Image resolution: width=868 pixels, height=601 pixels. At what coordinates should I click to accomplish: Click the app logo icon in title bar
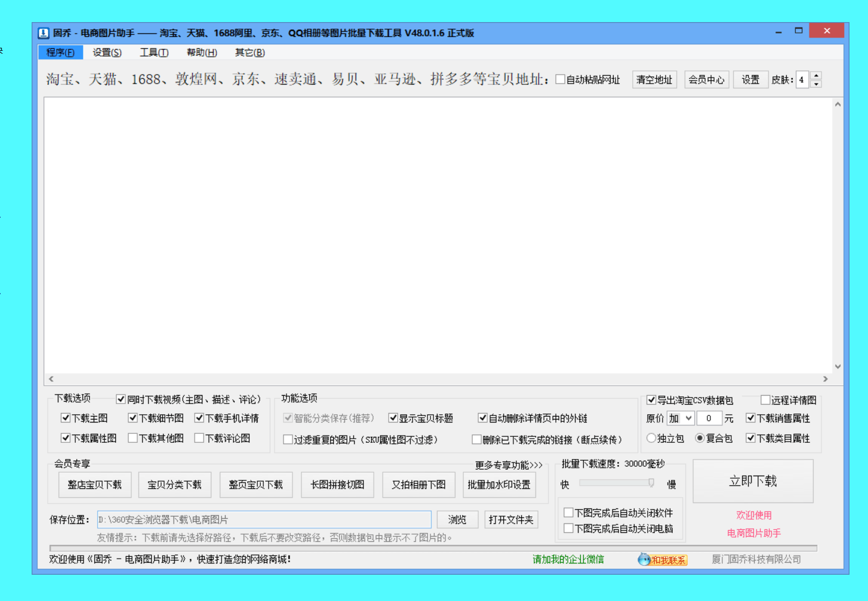pos(44,33)
